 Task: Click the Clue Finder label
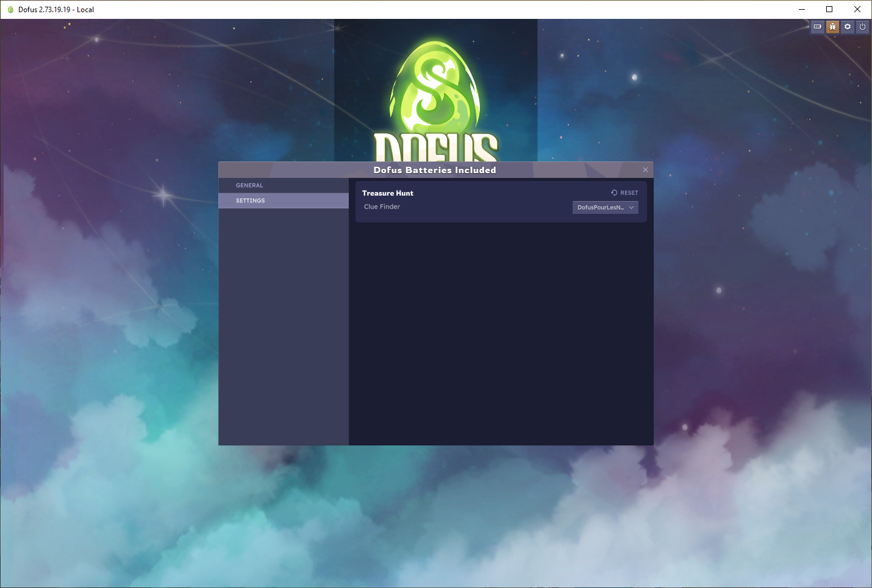coord(382,207)
